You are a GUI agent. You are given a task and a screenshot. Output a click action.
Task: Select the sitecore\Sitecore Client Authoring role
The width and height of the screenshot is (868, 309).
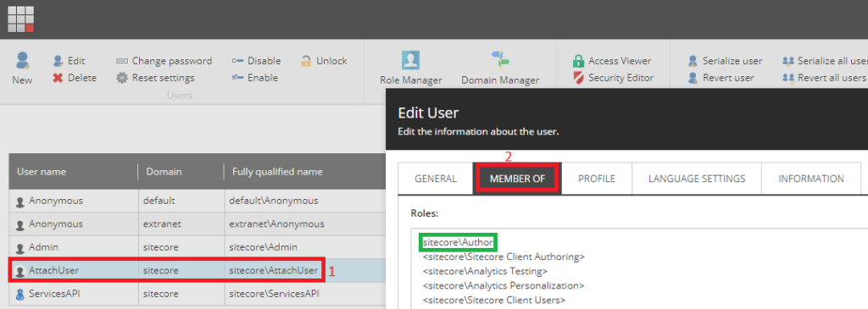(504, 257)
